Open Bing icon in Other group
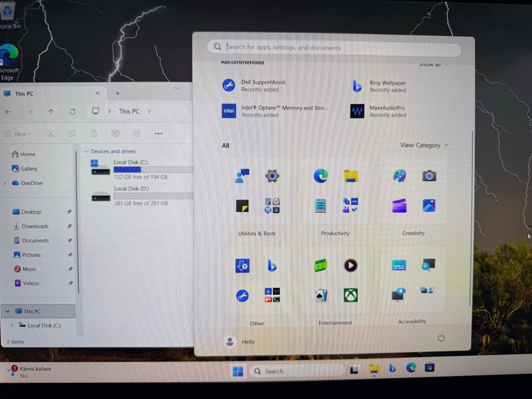Viewport: 532px width, 399px height. 272,265
